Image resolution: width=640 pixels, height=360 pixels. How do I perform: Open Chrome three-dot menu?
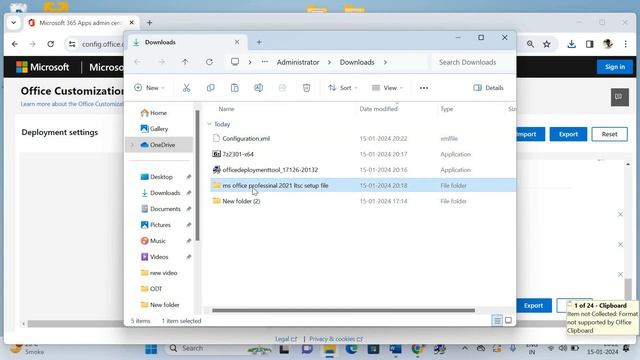[x=625, y=44]
